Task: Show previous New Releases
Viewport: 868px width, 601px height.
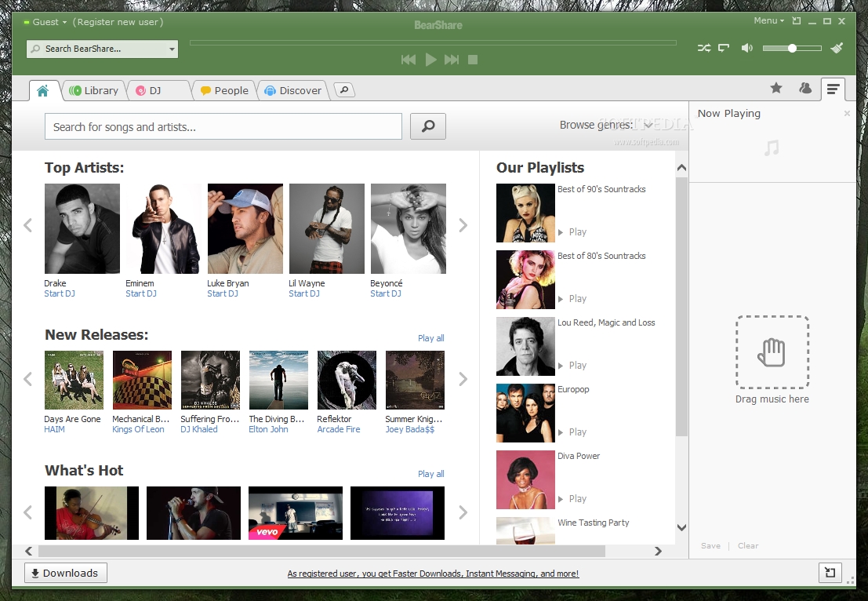Action: coord(27,379)
